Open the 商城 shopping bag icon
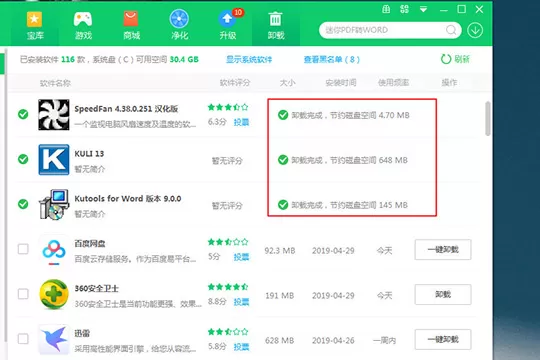 [x=131, y=25]
